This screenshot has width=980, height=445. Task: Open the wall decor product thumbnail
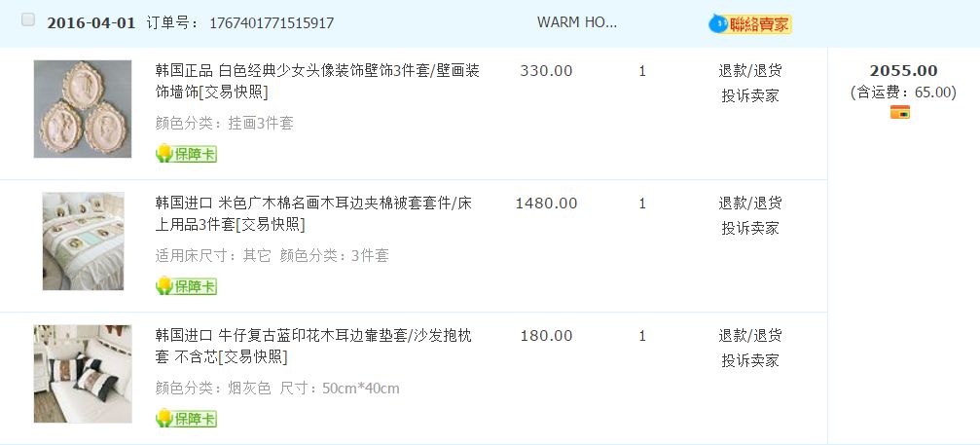(x=83, y=109)
